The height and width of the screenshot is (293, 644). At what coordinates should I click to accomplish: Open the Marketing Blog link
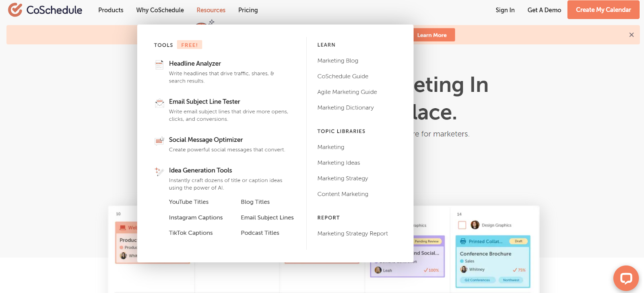coord(338,60)
